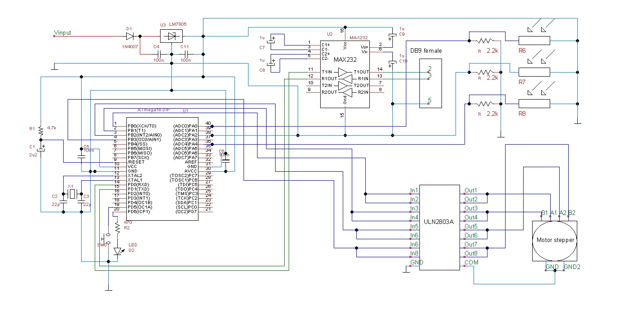Image resolution: width=644 pixels, height=328 pixels.
Task: Click the DB9 female label
Action: [x=426, y=51]
